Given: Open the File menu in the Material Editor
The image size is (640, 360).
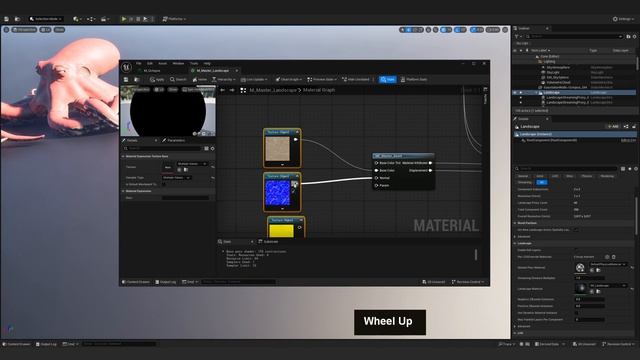Looking at the screenshot, I should 139,64.
